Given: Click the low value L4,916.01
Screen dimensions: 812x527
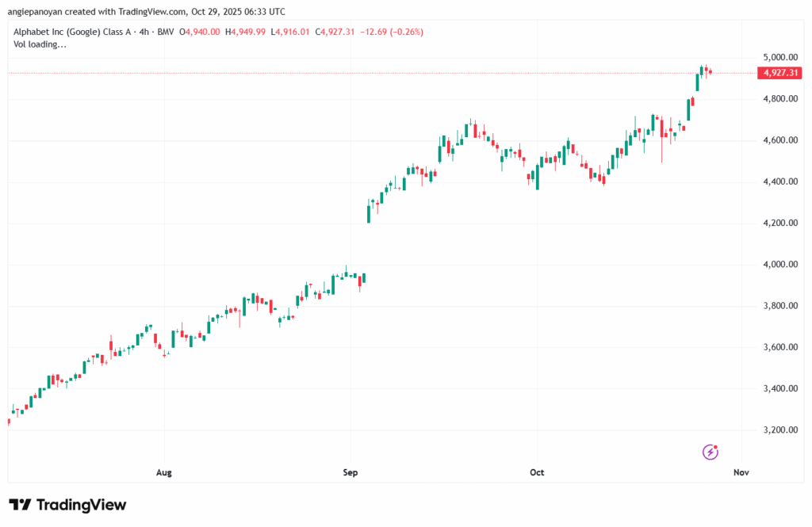Looking at the screenshot, I should (x=291, y=32).
